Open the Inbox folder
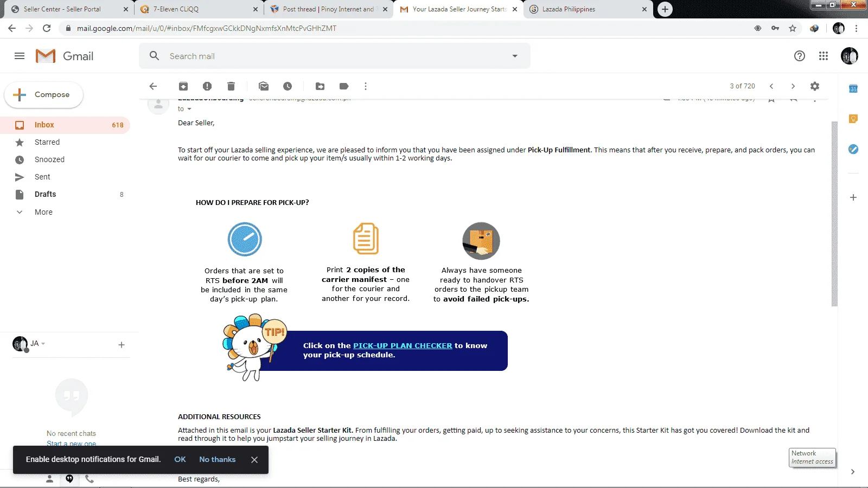 (65, 125)
